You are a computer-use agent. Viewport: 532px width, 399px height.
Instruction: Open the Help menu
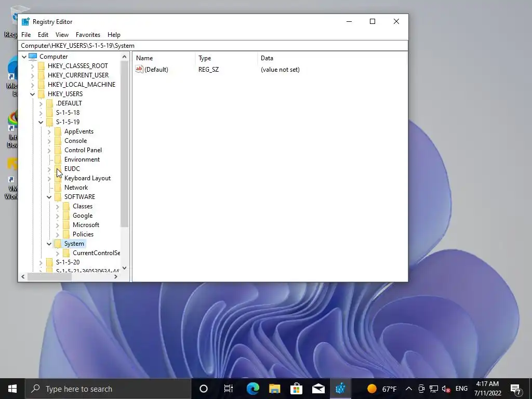point(114,35)
